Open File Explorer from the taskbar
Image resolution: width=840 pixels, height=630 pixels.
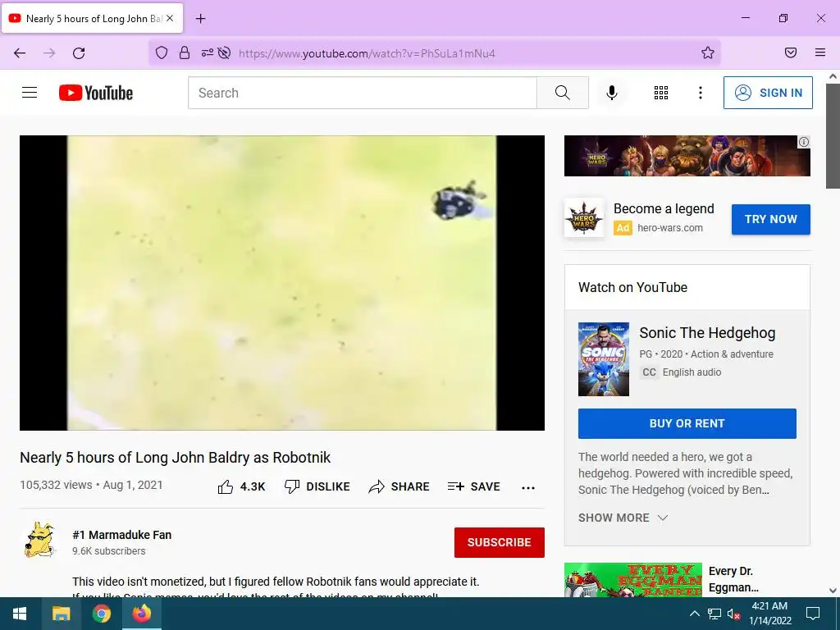click(x=61, y=614)
